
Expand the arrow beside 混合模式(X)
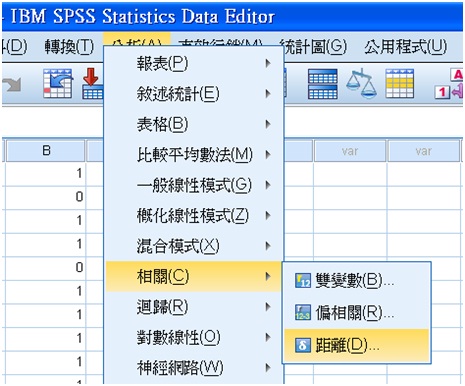[268, 246]
